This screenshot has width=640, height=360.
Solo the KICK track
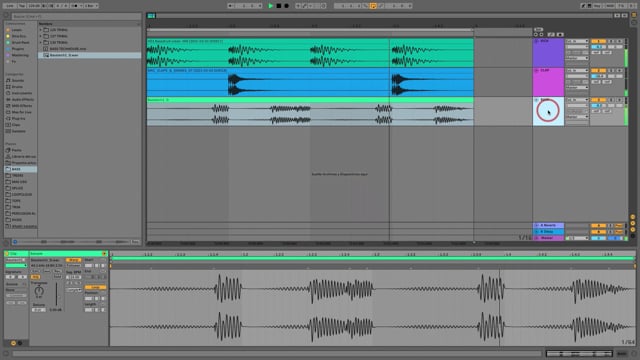[611, 41]
